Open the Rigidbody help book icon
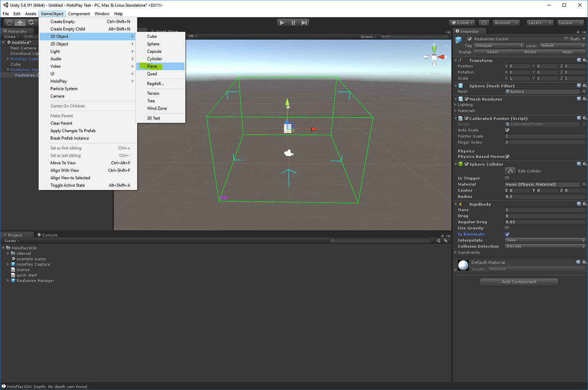Viewport: 588px width, 390px height. click(x=578, y=204)
